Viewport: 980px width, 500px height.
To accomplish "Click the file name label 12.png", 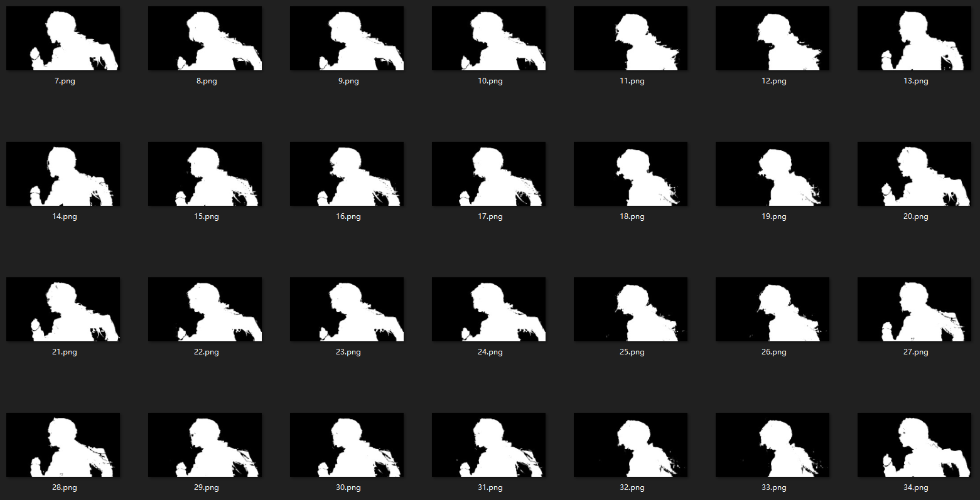I will [x=774, y=81].
